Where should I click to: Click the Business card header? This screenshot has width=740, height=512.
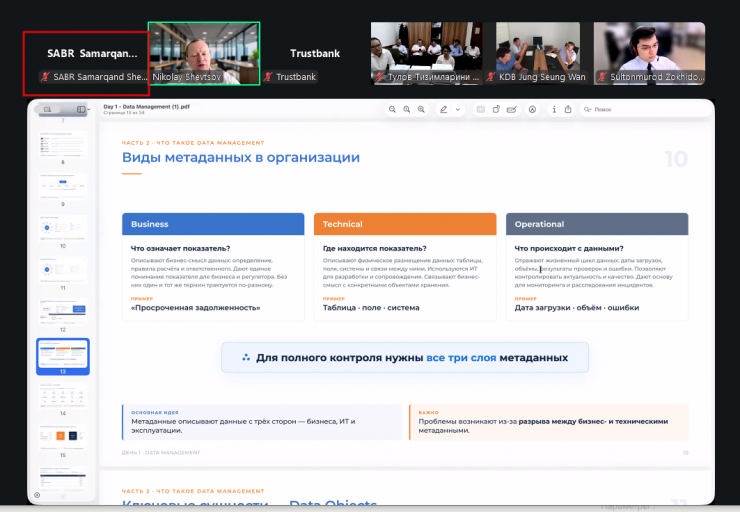[213, 224]
